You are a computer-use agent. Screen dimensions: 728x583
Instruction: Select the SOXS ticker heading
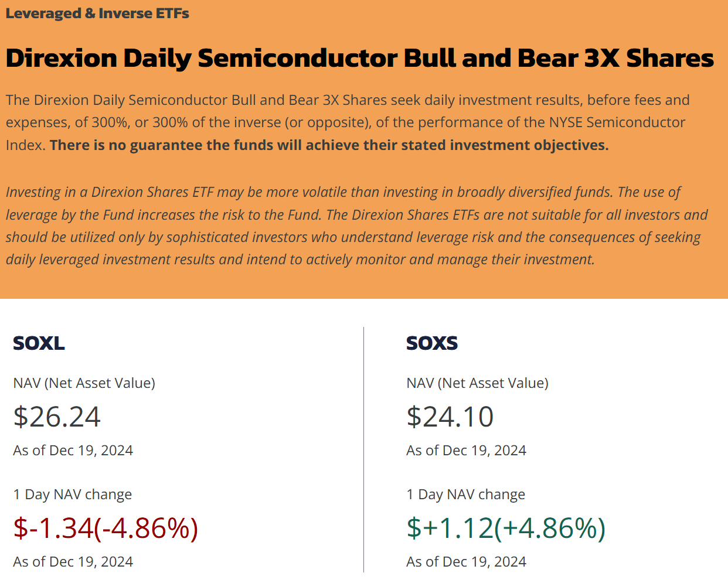(x=432, y=343)
